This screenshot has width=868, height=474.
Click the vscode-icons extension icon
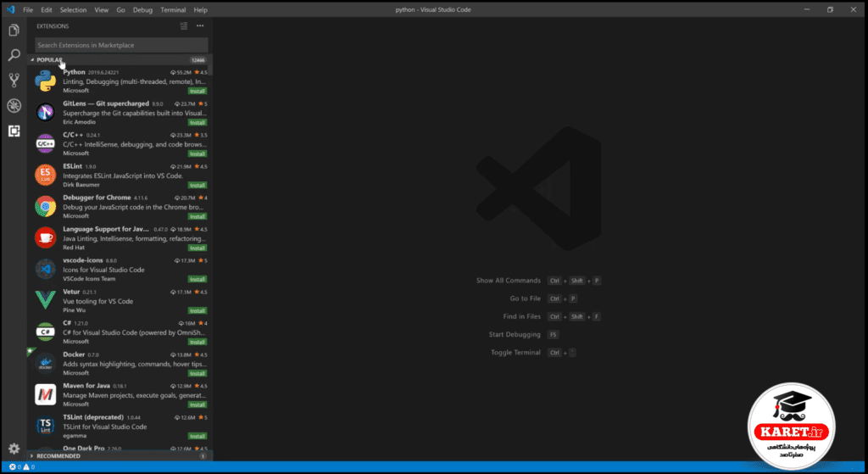coord(46,269)
